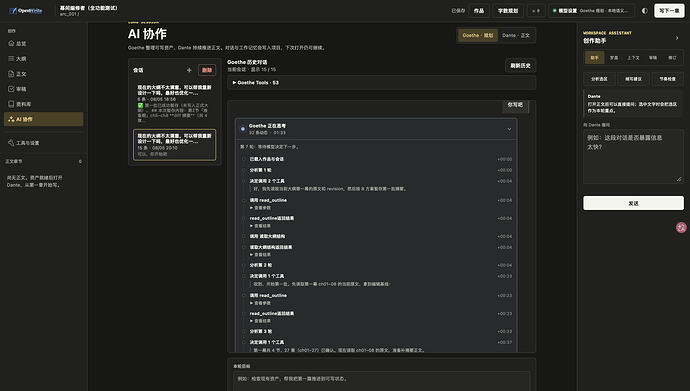Click the Goethe 历史对话 heading
690x391 pixels.
point(247,62)
